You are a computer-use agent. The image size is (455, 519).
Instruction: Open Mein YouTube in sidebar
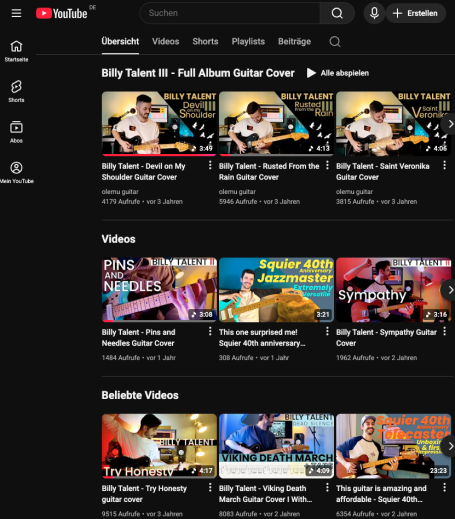pos(16,173)
